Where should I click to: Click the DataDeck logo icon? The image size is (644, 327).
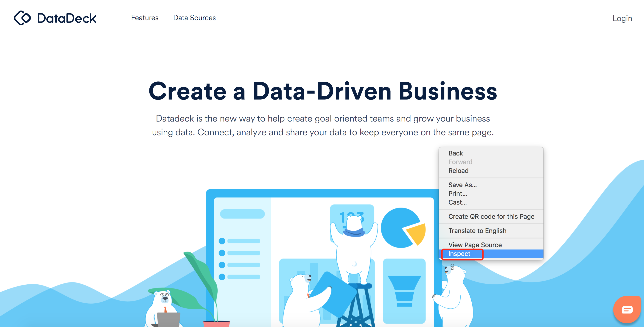coord(22,18)
